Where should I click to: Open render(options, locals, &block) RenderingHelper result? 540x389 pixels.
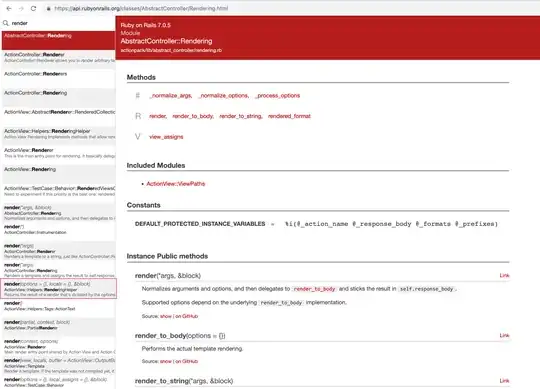59,289
